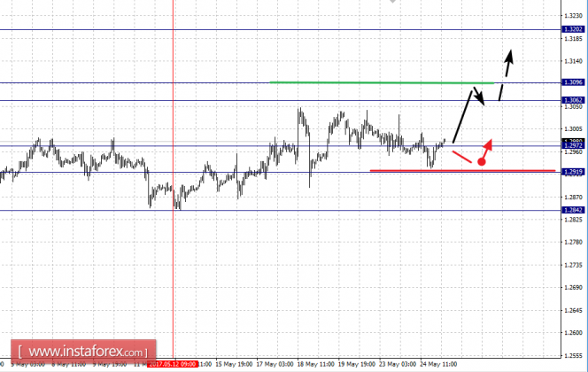588x372 pixels.
Task: Select the 1.2972 price level label
Action: pos(573,145)
